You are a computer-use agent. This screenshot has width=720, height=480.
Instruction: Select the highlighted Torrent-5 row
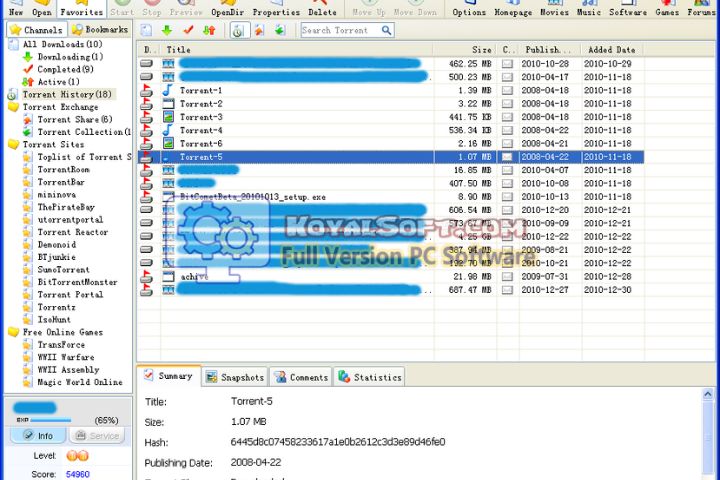click(x=390, y=157)
